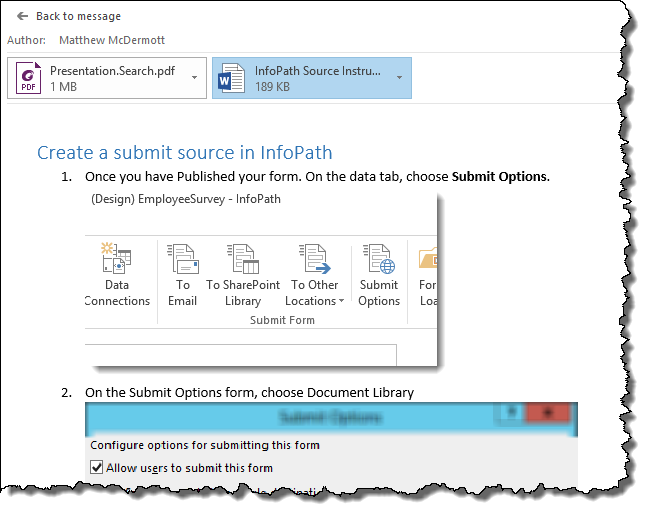650x514 pixels.
Task: Click the To Email icon in preview
Action: pos(183,259)
